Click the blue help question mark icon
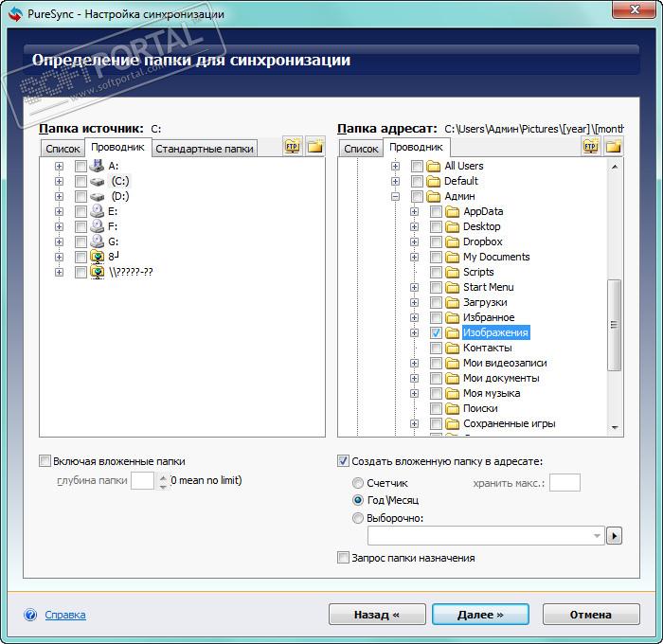The image size is (663, 644). 30,615
